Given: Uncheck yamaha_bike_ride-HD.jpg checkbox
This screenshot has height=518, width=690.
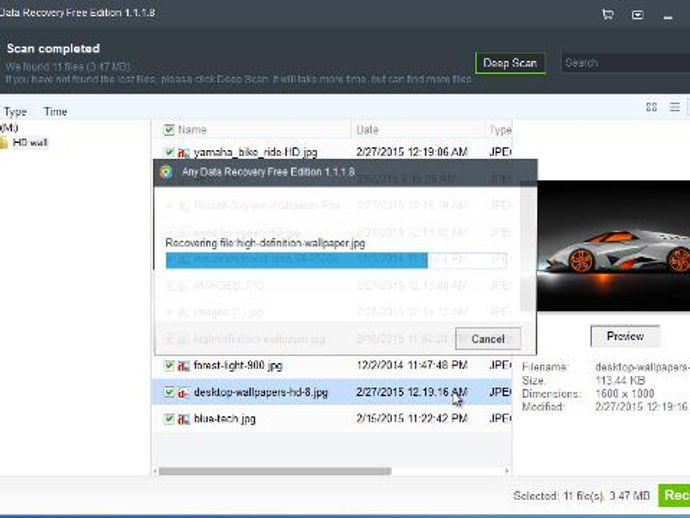Looking at the screenshot, I should coord(169,152).
